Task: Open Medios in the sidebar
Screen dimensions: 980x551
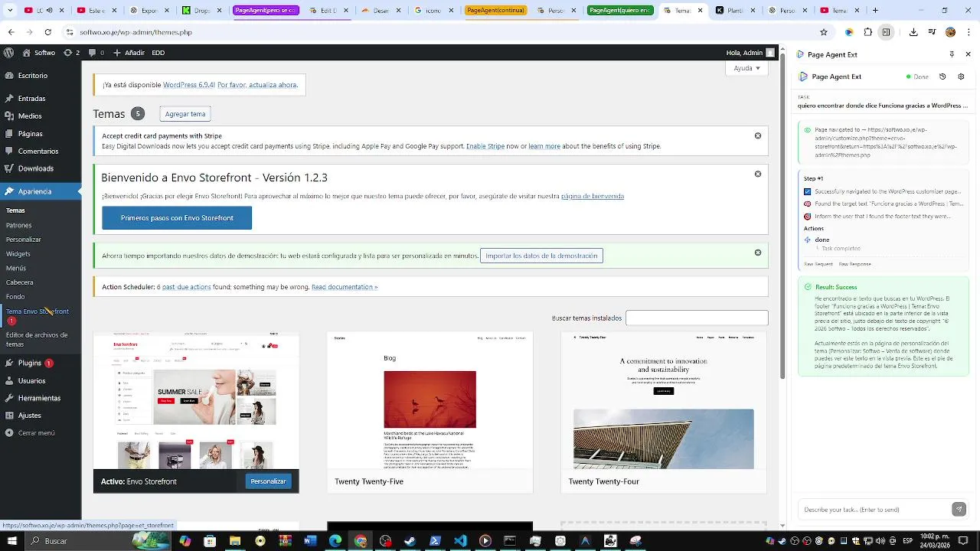Action: tap(30, 116)
